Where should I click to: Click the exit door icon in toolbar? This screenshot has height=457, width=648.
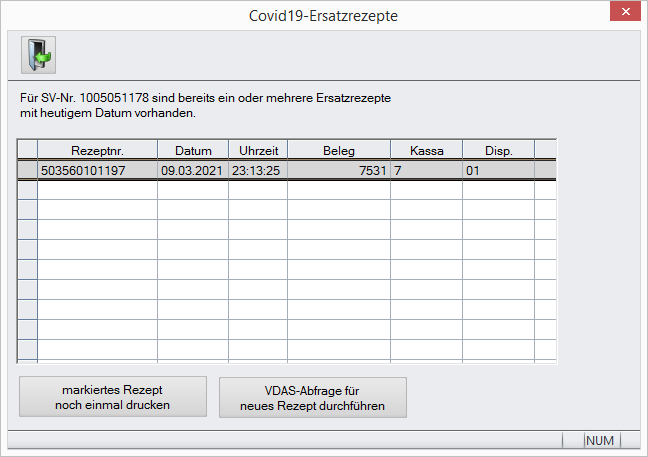[38, 55]
